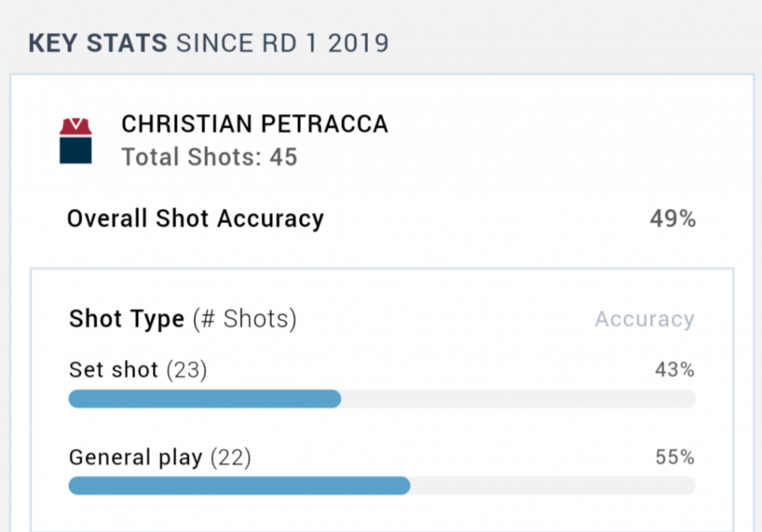The width and height of the screenshot is (762, 532).
Task: Click the 49% overall accuracy value
Action: pos(672,220)
